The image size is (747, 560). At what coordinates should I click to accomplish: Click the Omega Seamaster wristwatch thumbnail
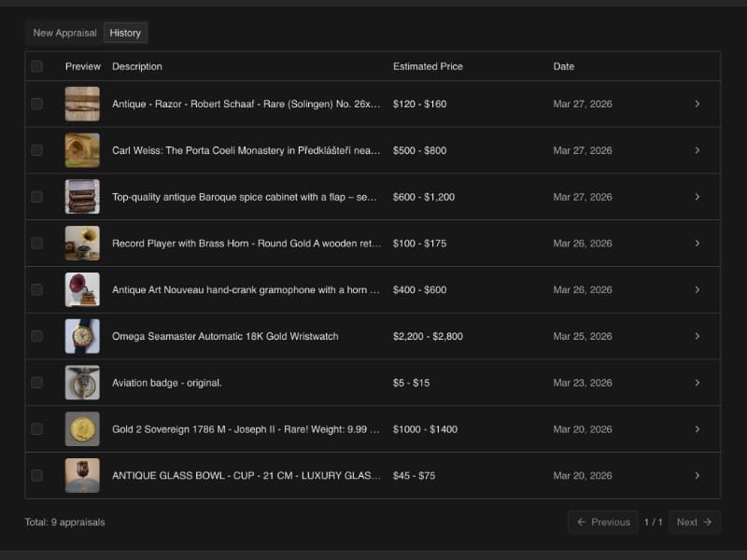tap(82, 336)
